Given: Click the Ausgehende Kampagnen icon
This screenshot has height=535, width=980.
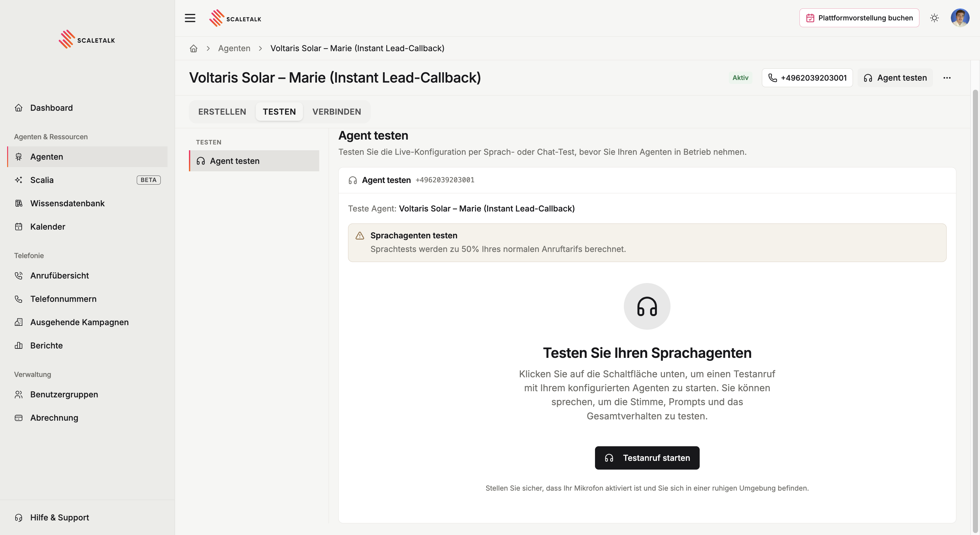Looking at the screenshot, I should pyautogui.click(x=19, y=322).
